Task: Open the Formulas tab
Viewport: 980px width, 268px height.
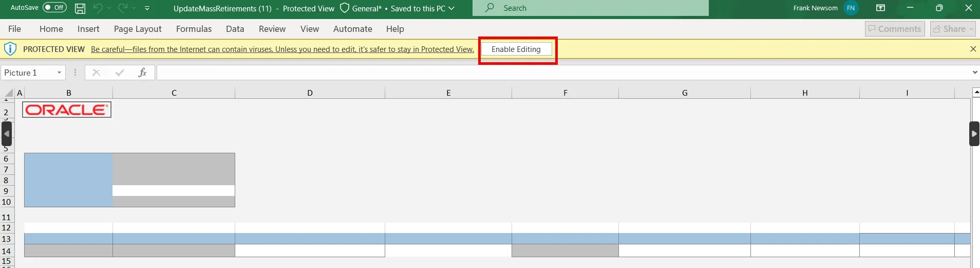Action: tap(194, 29)
